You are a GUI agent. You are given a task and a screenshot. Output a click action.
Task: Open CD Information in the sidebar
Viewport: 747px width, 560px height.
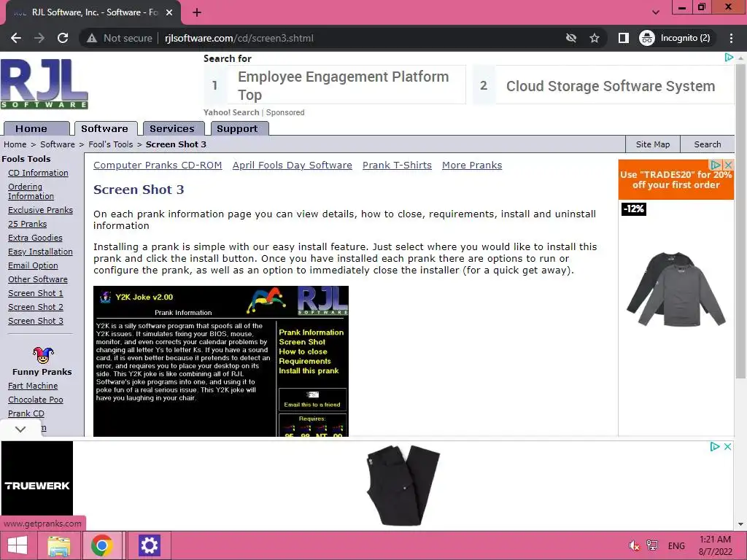[38, 173]
